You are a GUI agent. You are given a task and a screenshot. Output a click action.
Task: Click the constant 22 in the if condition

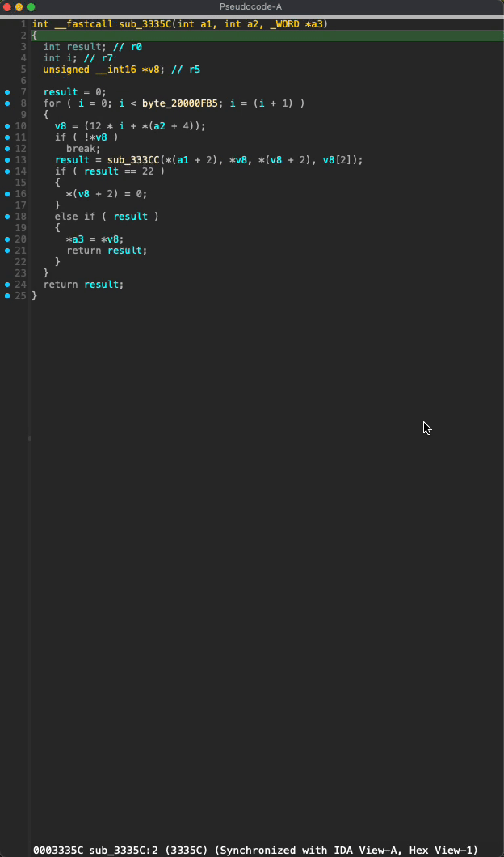pyautogui.click(x=148, y=171)
